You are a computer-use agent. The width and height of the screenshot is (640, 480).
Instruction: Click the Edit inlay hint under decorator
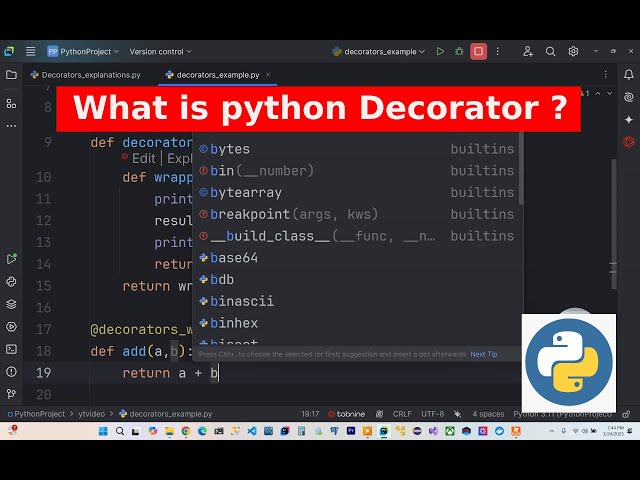pos(143,158)
